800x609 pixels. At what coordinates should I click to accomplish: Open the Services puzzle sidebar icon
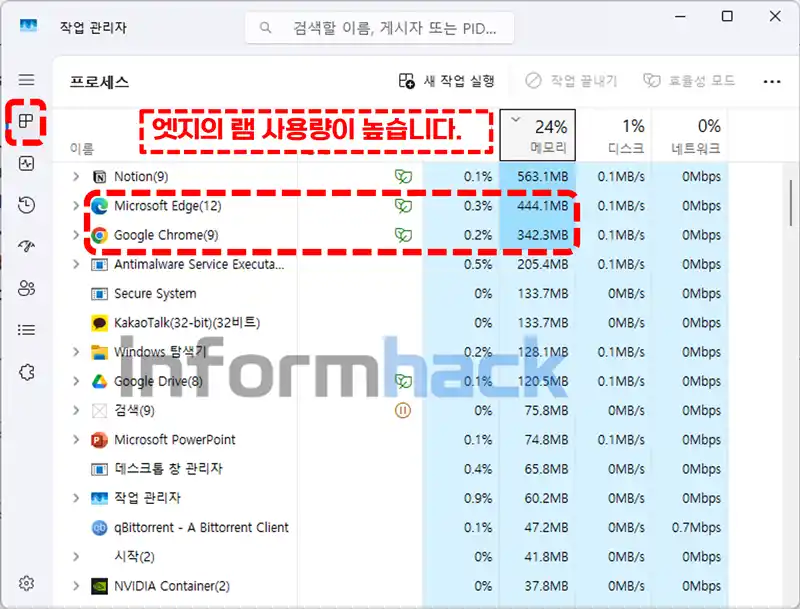[27, 372]
